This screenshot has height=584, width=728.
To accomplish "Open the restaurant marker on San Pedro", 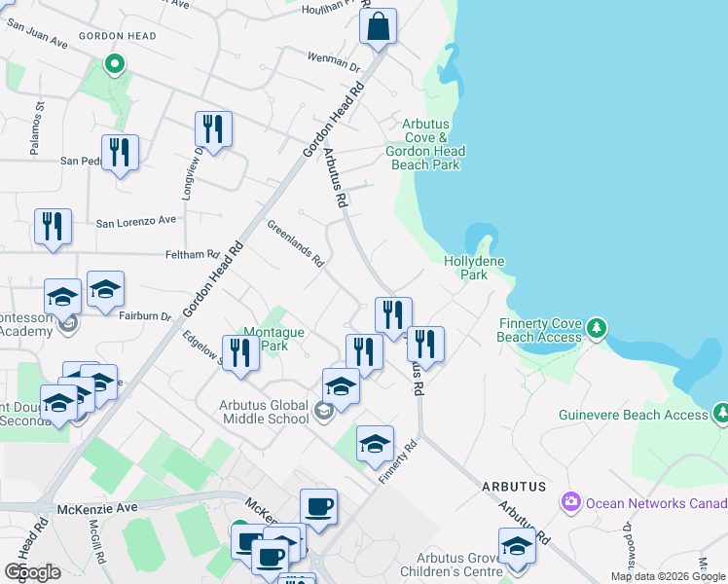I will pos(120,155).
